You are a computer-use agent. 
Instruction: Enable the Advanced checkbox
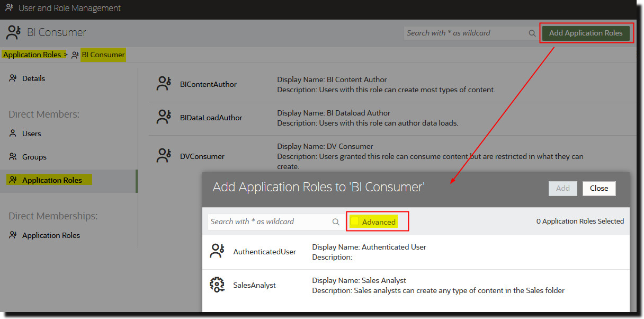pos(355,221)
